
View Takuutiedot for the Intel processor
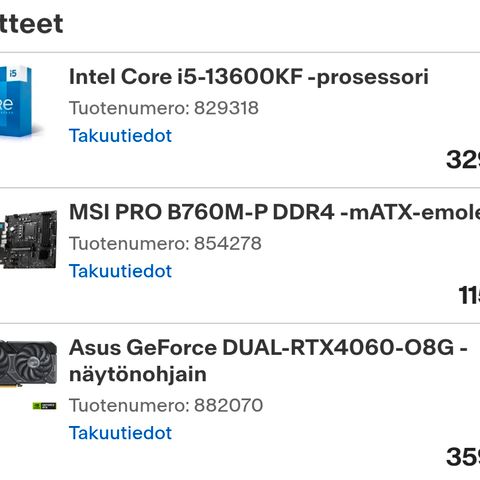pos(120,136)
